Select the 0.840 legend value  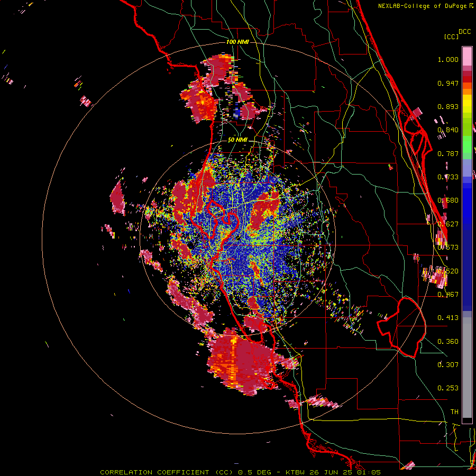[448, 130]
